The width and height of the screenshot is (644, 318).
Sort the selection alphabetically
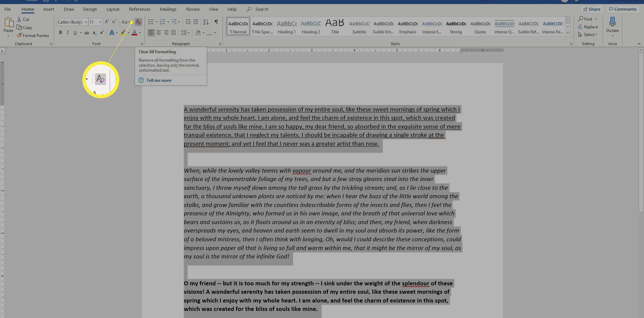tap(206, 22)
